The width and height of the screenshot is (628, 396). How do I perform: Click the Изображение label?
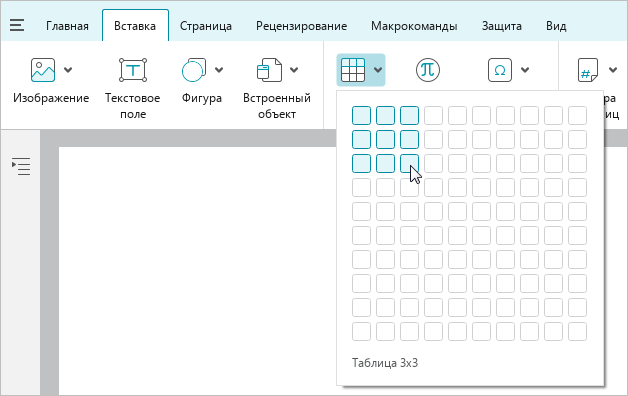[x=51, y=98]
